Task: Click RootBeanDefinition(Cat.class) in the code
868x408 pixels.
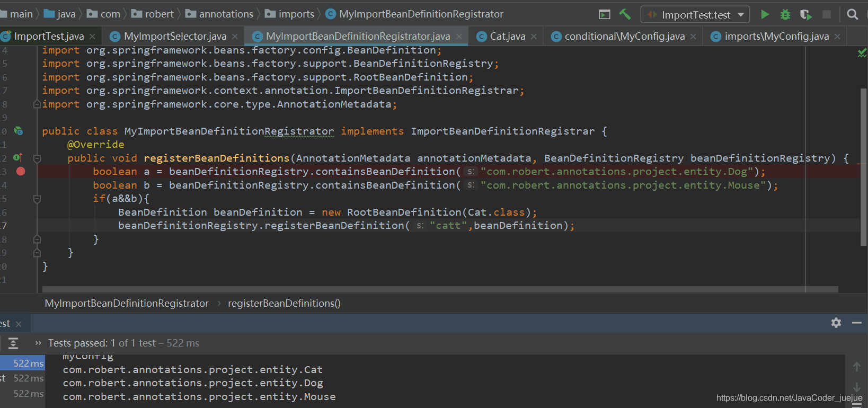Action: (x=439, y=212)
